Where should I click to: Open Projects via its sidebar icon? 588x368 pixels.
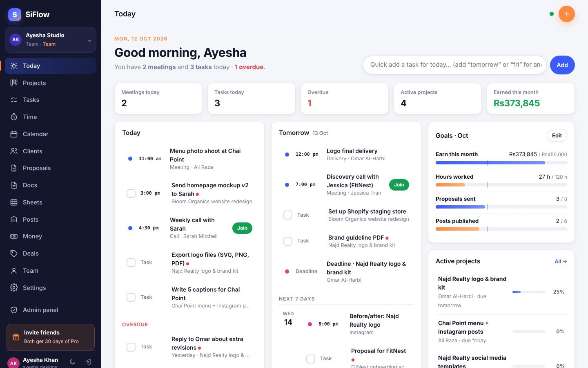point(14,83)
